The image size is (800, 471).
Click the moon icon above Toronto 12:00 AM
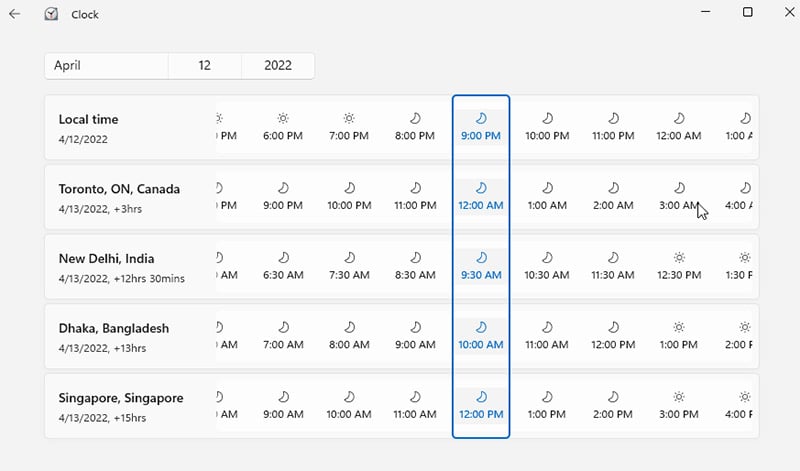(481, 187)
